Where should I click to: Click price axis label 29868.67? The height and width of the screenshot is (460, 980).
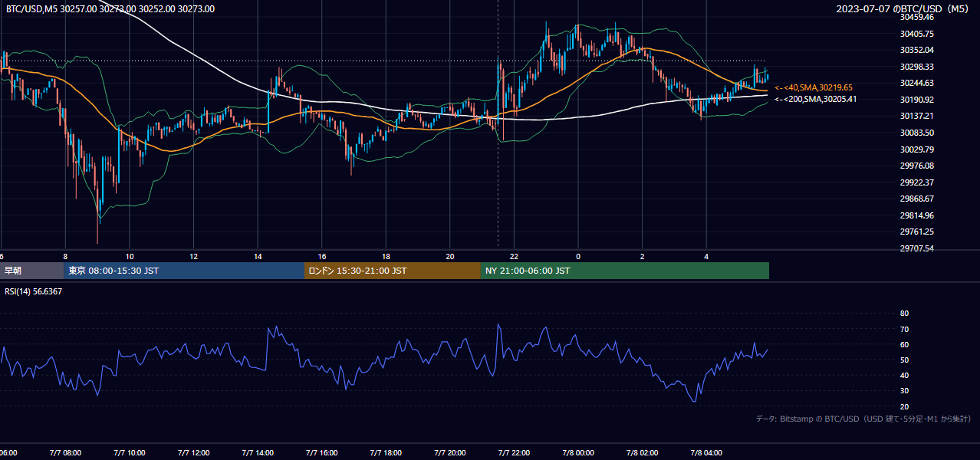[916, 199]
